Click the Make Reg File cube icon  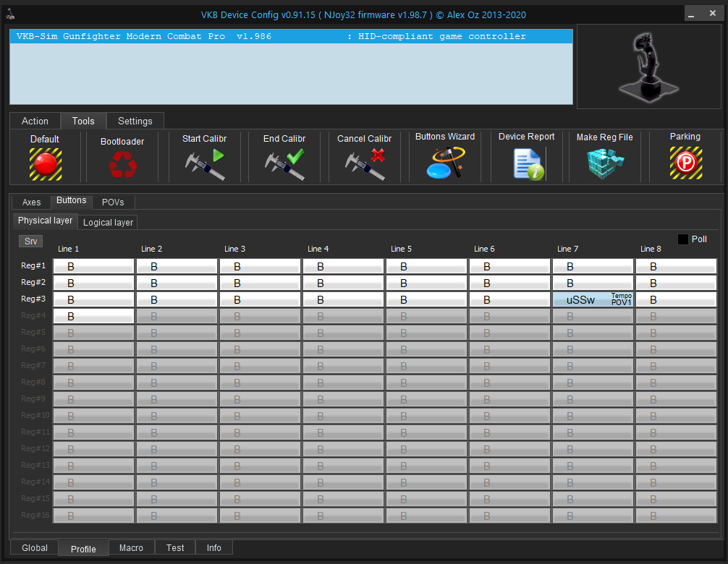605,163
